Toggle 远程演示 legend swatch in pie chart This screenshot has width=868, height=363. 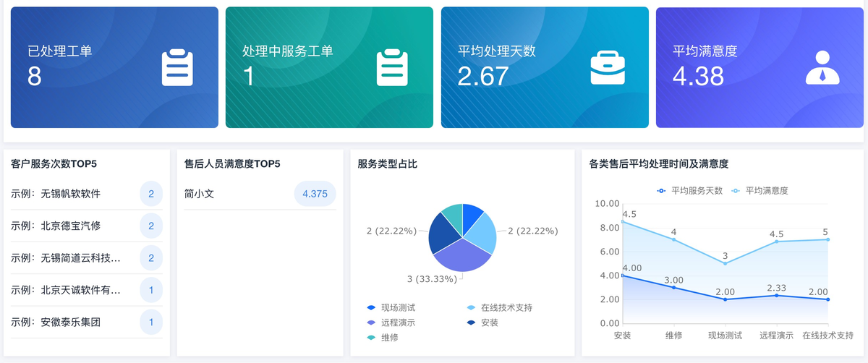(x=371, y=323)
